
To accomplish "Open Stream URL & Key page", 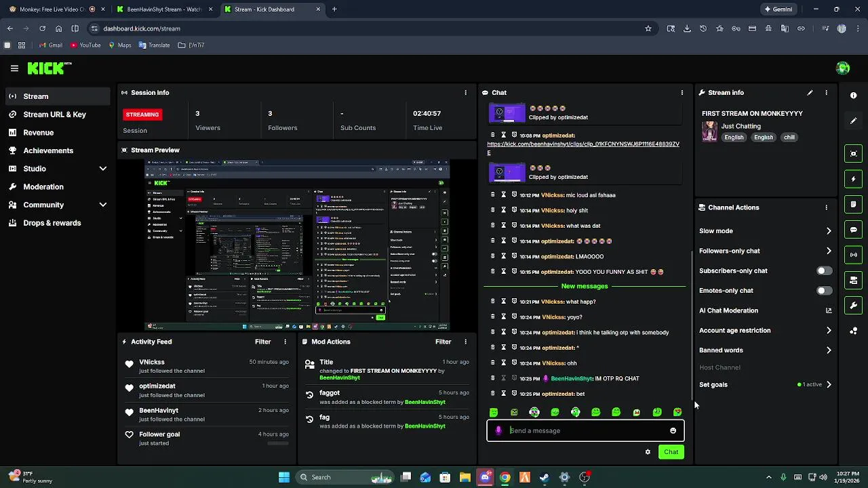I will pyautogui.click(x=58, y=115).
